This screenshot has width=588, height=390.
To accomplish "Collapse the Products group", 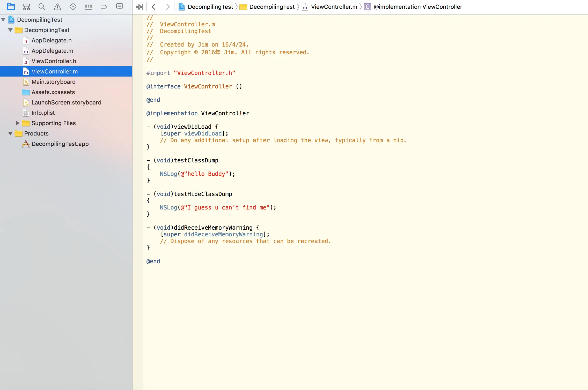I will point(10,133).
